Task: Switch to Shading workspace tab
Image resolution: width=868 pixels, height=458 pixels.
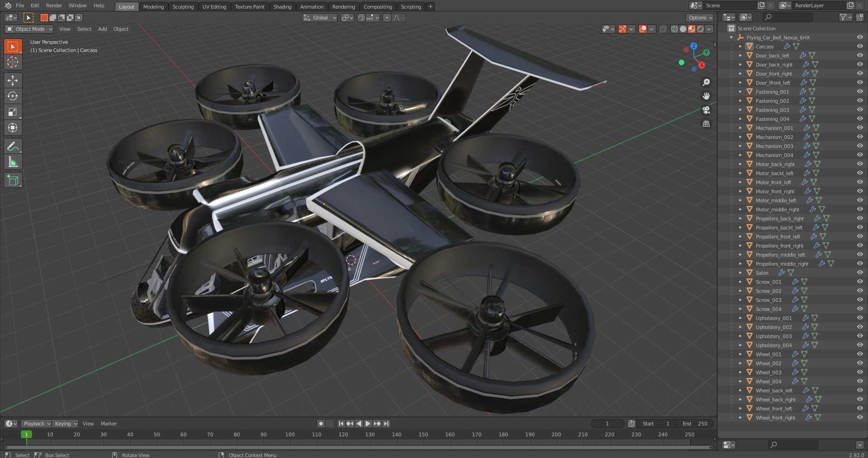Action: (282, 7)
